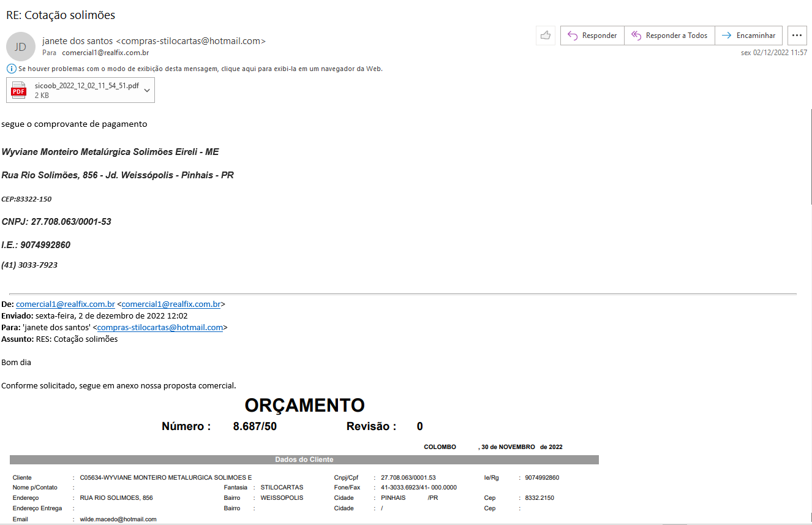Open the sicoob PDF attachment icon
Screen dimensions: 812x525
click(x=19, y=90)
